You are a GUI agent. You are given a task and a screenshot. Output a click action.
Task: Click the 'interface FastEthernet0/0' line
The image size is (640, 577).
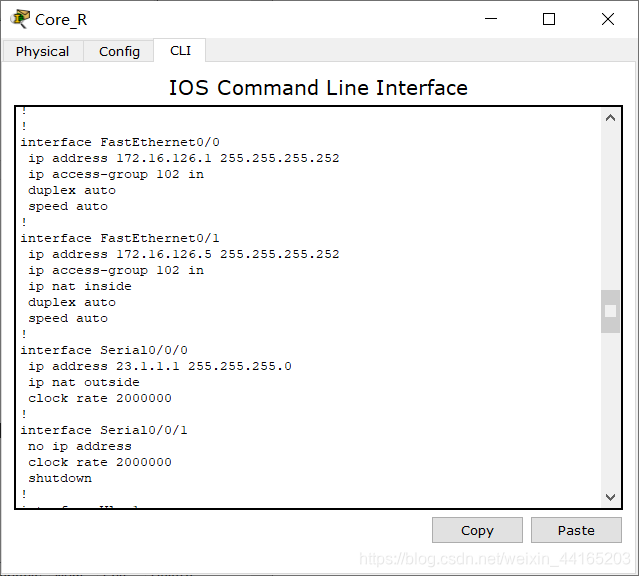pyautogui.click(x=120, y=142)
